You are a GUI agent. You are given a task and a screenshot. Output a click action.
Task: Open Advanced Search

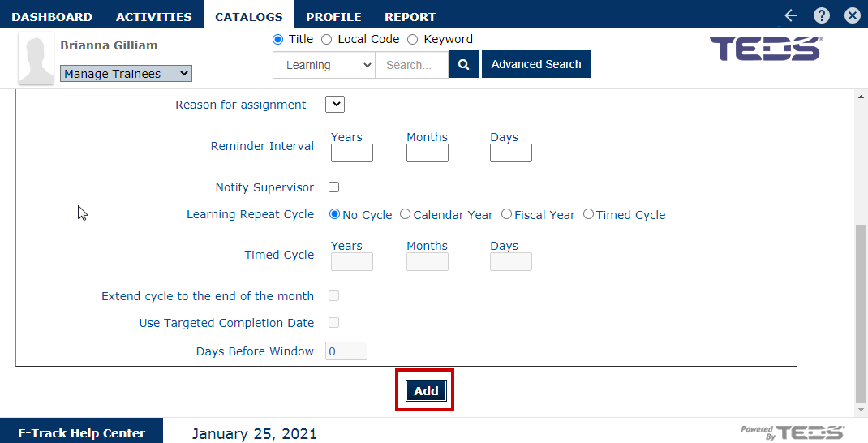click(536, 65)
